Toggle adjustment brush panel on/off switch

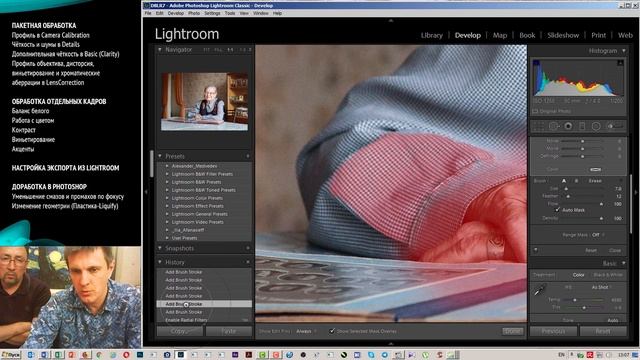coord(536,250)
